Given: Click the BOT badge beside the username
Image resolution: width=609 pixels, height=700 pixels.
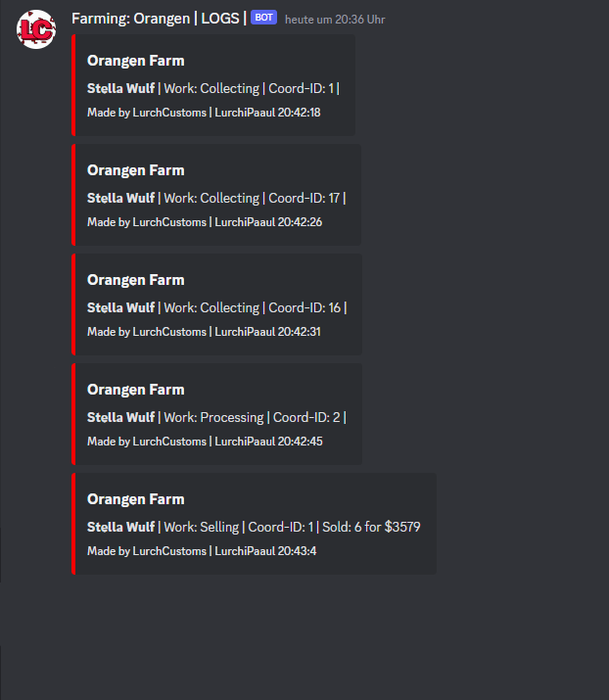Looking at the screenshot, I should [x=263, y=18].
